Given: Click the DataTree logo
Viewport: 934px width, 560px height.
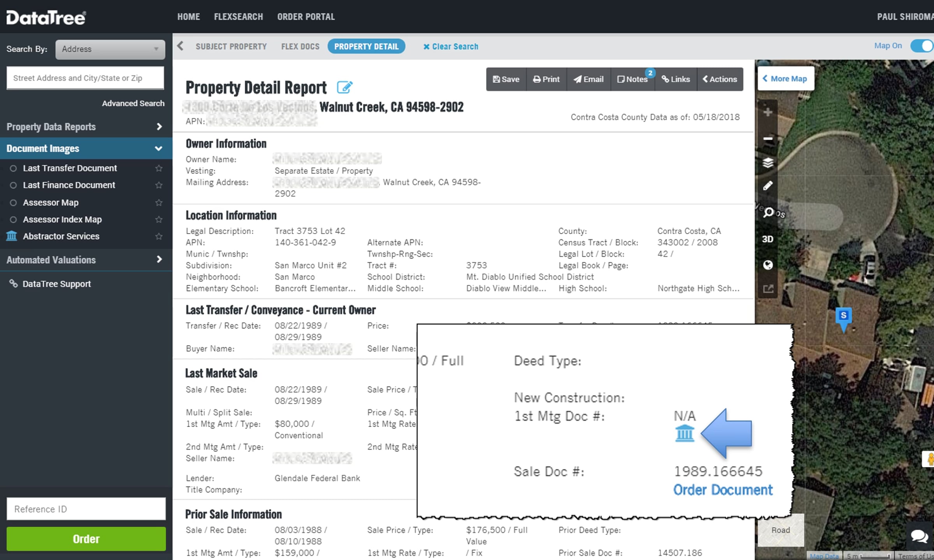Looking at the screenshot, I should (x=46, y=17).
